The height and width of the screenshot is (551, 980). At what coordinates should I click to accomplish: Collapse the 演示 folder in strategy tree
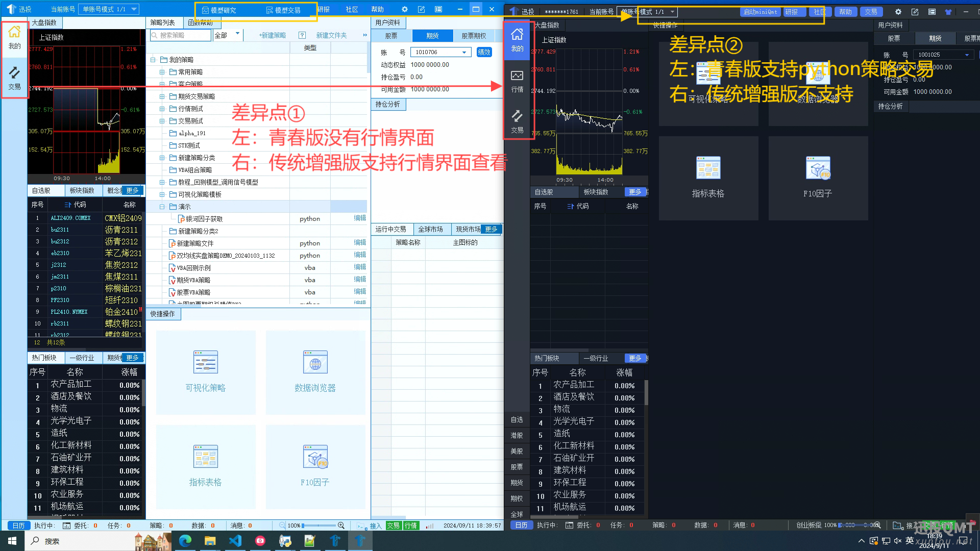point(162,207)
